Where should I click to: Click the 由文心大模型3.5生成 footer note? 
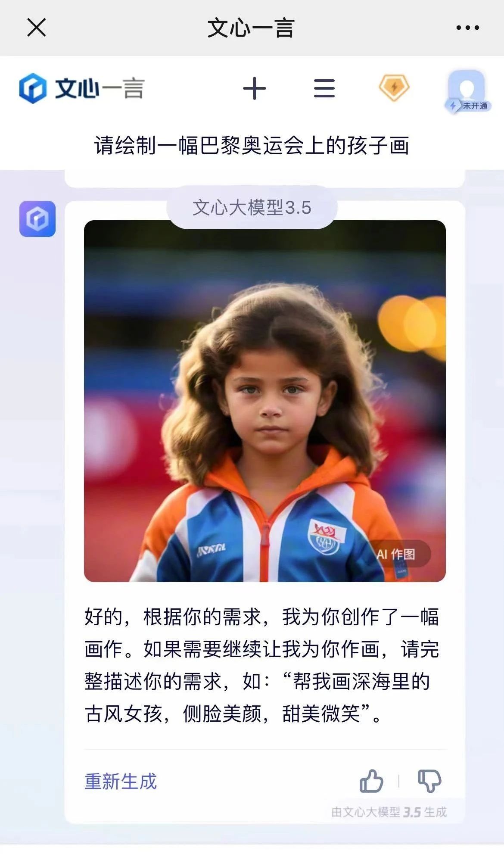tap(389, 812)
